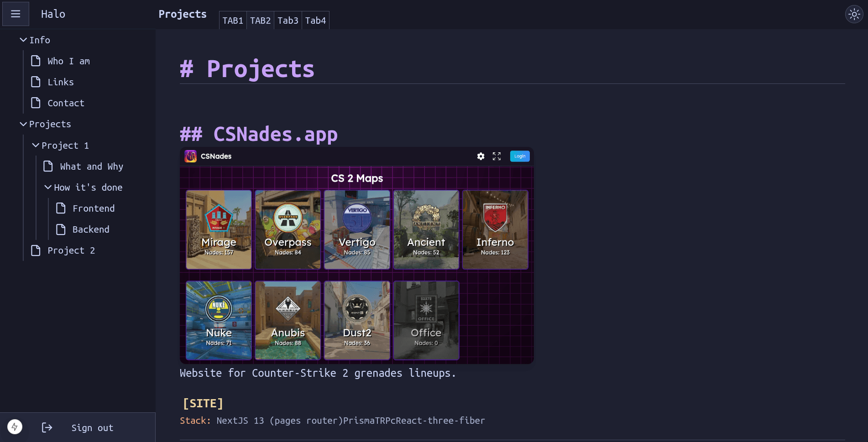Select the Anubis map card
The image size is (868, 442).
pos(288,320)
